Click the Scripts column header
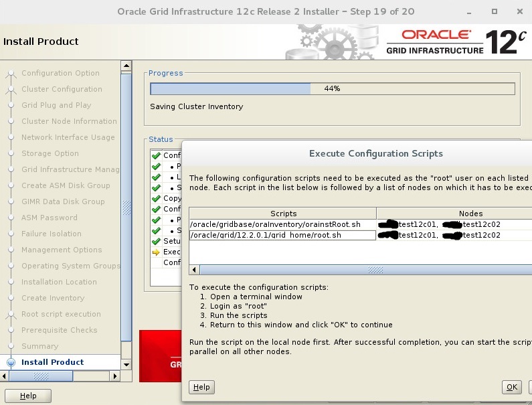The image size is (532, 405). [283, 213]
